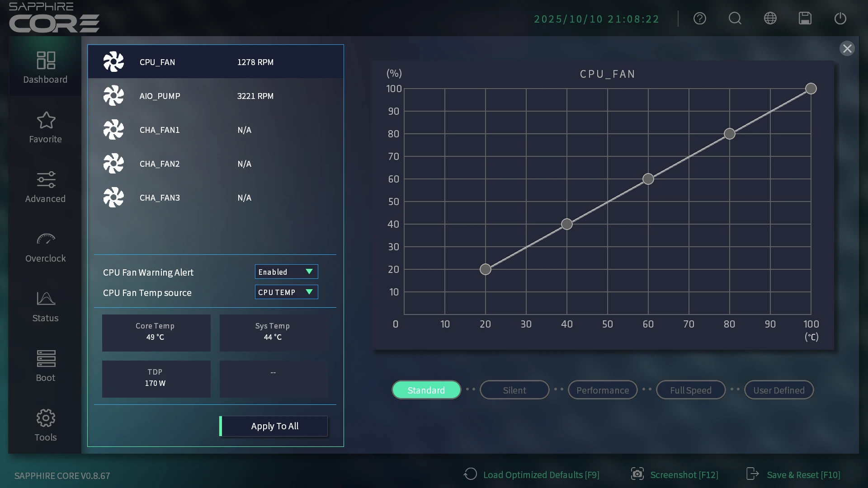The width and height of the screenshot is (868, 488).
Task: Go to the Advanced sidebar tab
Action: pos(45,188)
